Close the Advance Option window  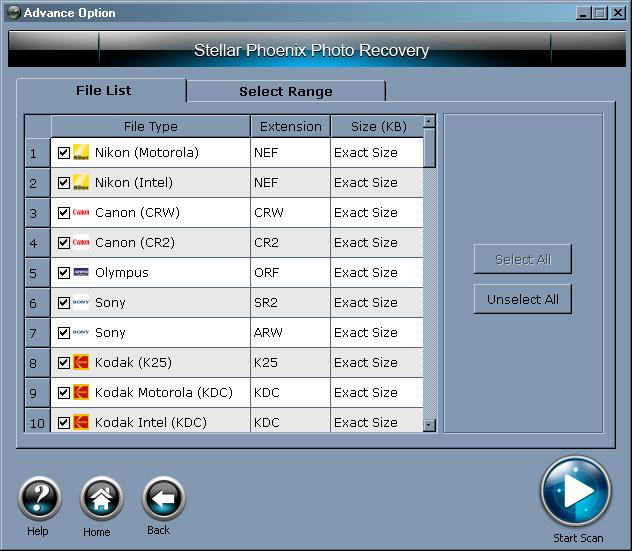click(x=617, y=13)
